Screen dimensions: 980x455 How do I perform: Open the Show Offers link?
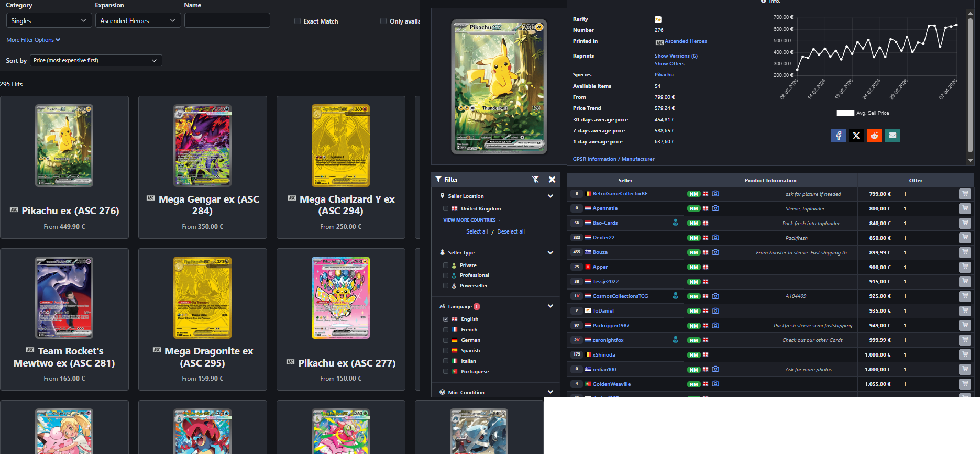coord(669,64)
